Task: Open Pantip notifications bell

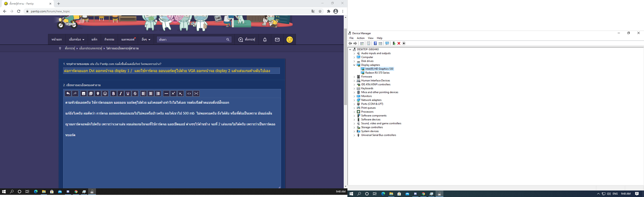Action: pyautogui.click(x=265, y=40)
